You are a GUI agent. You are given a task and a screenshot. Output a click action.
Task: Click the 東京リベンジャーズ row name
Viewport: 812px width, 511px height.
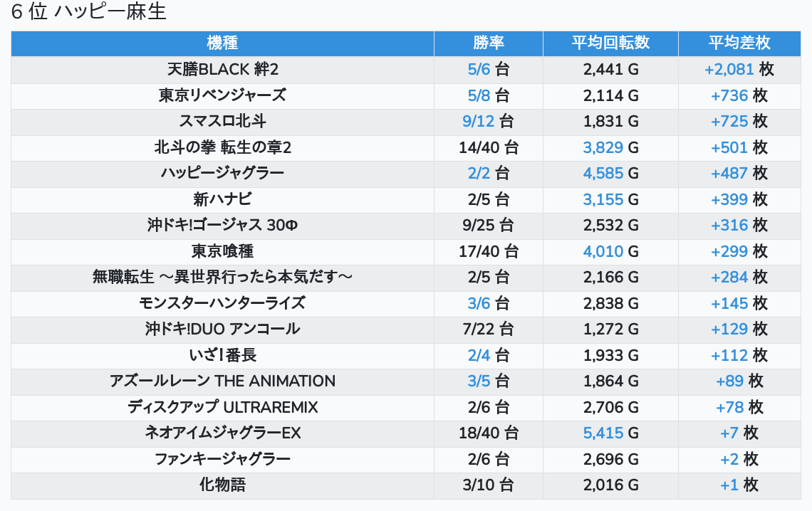click(222, 95)
